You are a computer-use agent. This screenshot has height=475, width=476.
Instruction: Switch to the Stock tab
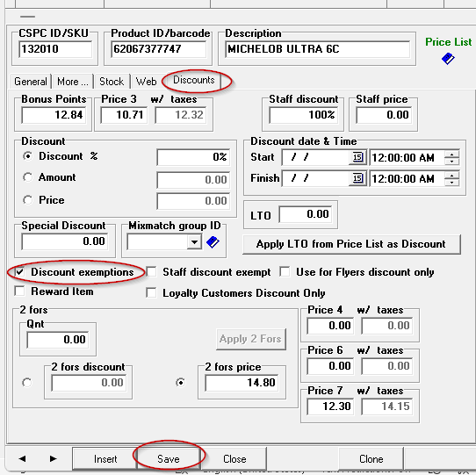pyautogui.click(x=112, y=82)
